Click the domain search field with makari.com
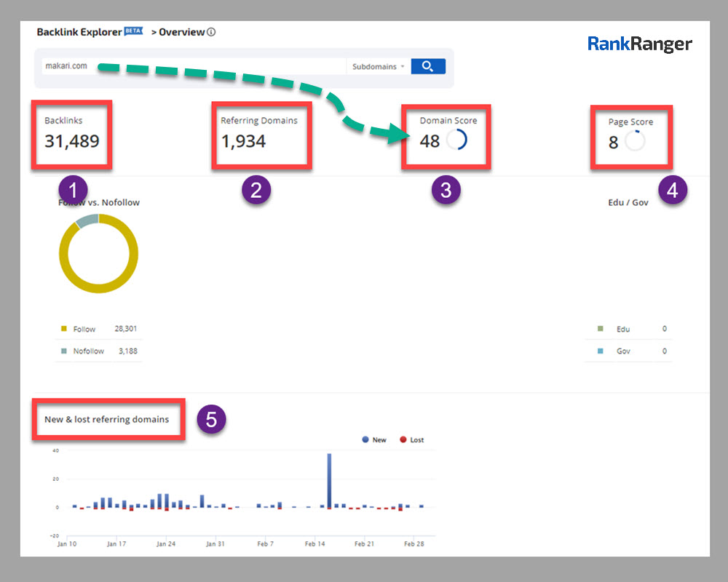The height and width of the screenshot is (582, 728). click(189, 66)
